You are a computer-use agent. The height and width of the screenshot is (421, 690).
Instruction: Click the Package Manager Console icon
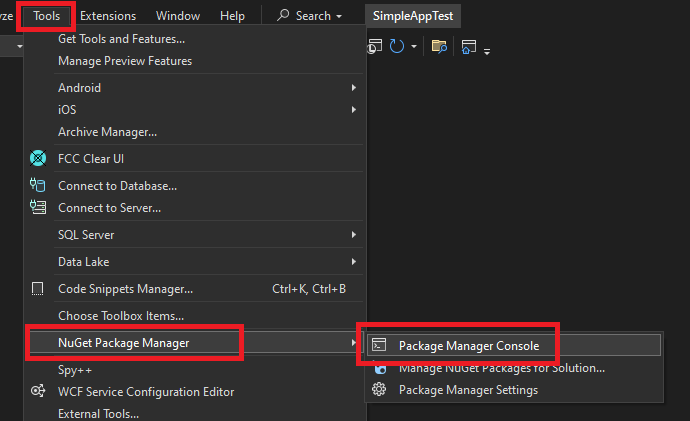(379, 346)
